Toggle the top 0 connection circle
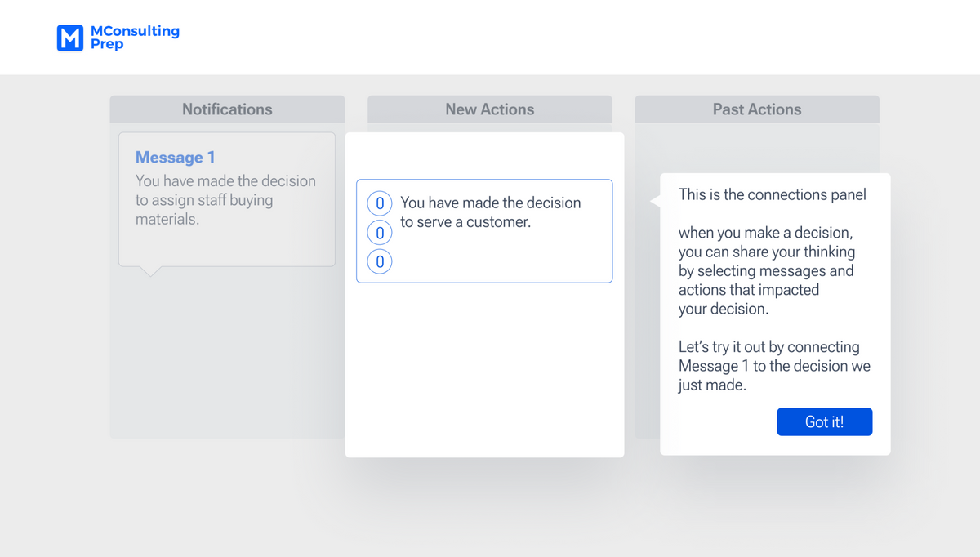Viewport: 980px width, 557px height. [x=380, y=203]
